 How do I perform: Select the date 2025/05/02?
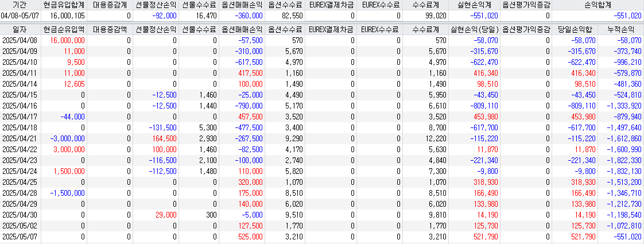pyautogui.click(x=20, y=226)
